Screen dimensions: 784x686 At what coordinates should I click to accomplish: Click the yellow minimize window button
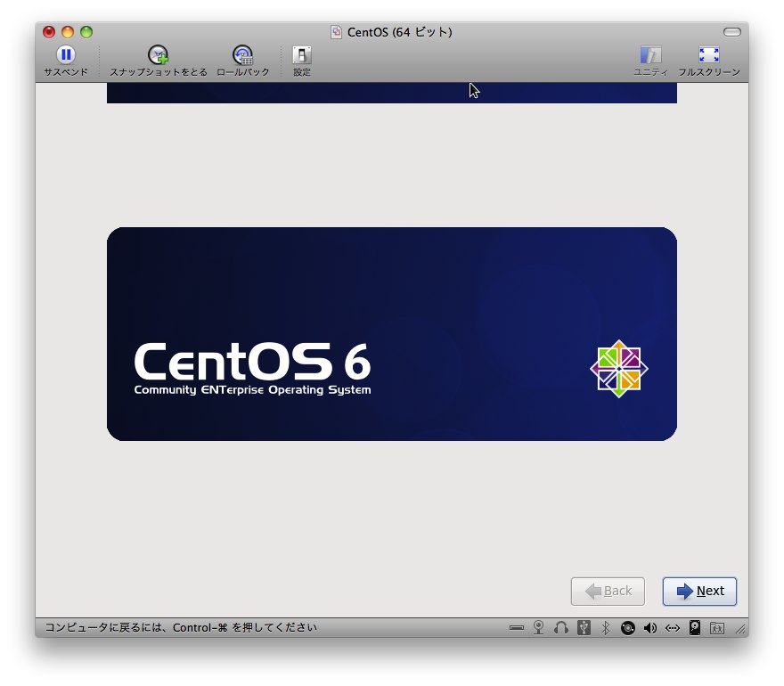click(68, 32)
